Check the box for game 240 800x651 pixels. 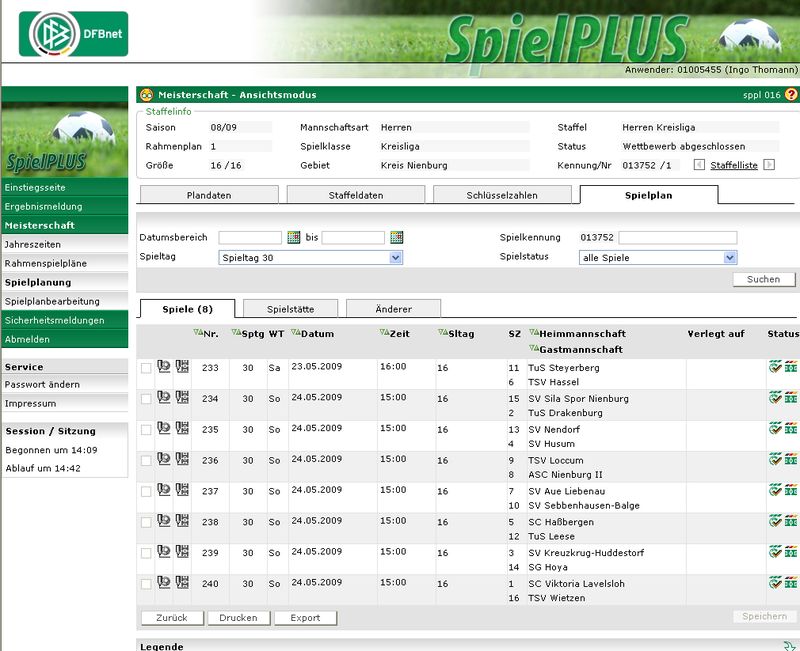[x=146, y=584]
